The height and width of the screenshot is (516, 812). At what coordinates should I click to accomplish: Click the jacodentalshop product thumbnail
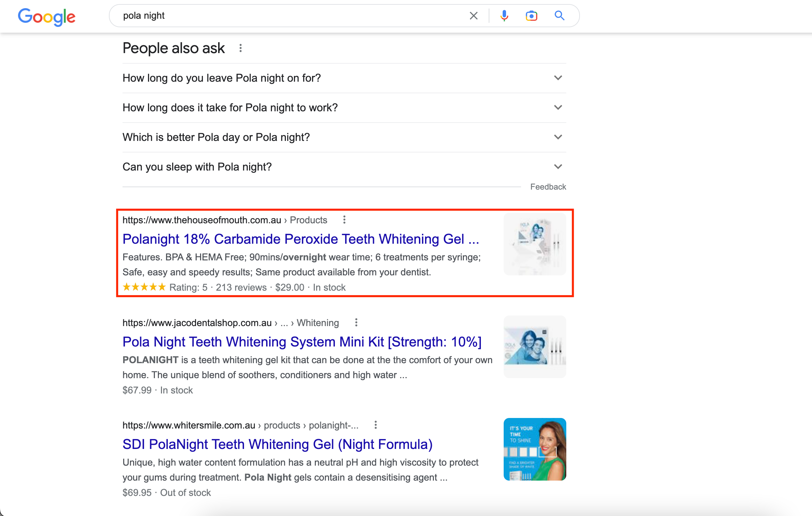pos(535,346)
